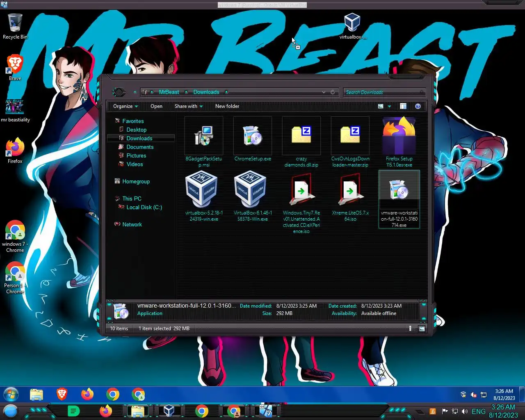Focus the Search Downloads field
525x420 pixels.
point(384,92)
